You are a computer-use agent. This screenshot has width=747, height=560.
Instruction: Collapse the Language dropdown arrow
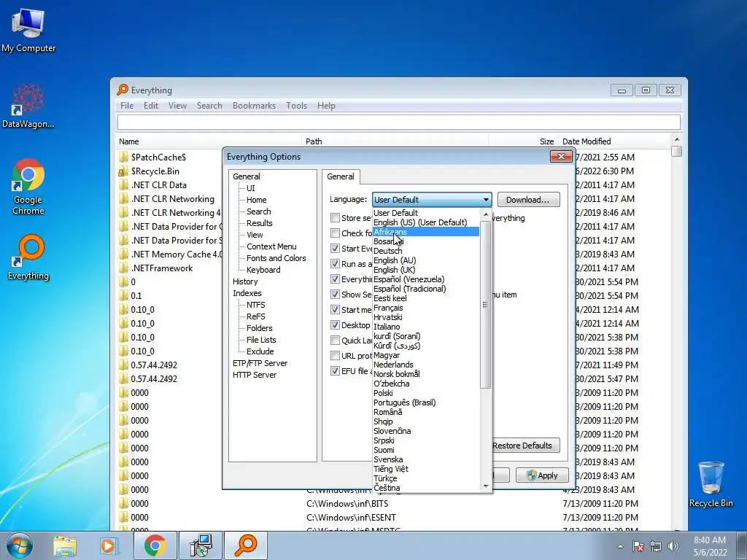[x=485, y=200]
